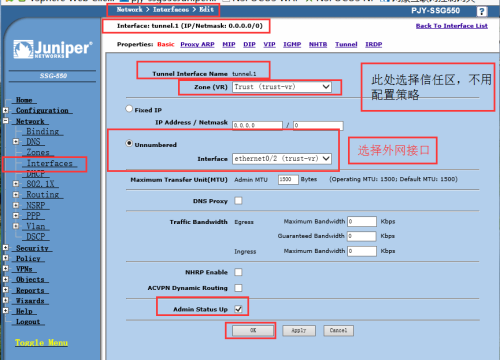The image size is (500, 360).
Task: Expand the Policy tree node
Action: [6, 258]
